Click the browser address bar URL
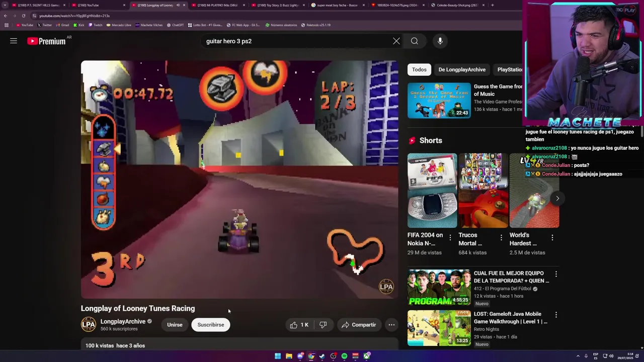This screenshot has width=644, height=362. click(x=74, y=16)
